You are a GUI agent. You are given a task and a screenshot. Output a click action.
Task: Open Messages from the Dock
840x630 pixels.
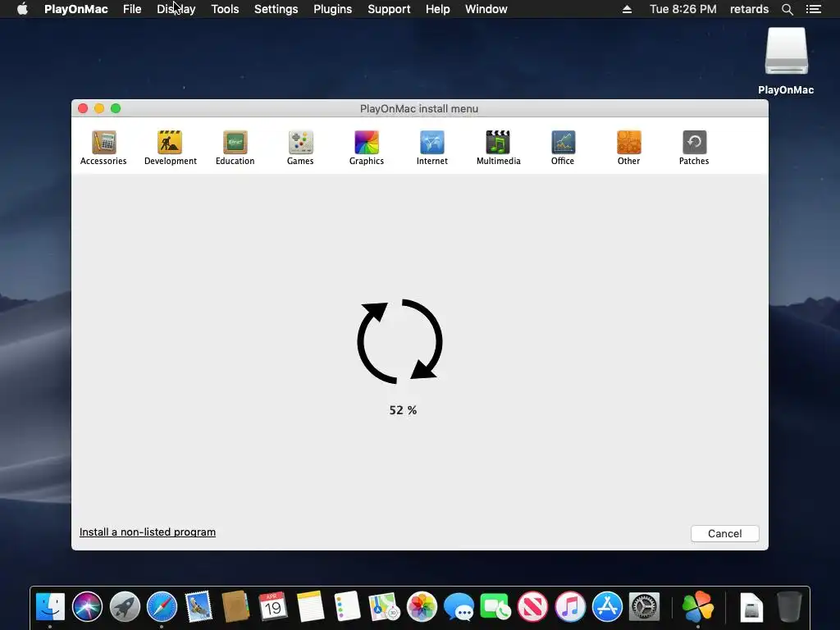[x=459, y=606]
